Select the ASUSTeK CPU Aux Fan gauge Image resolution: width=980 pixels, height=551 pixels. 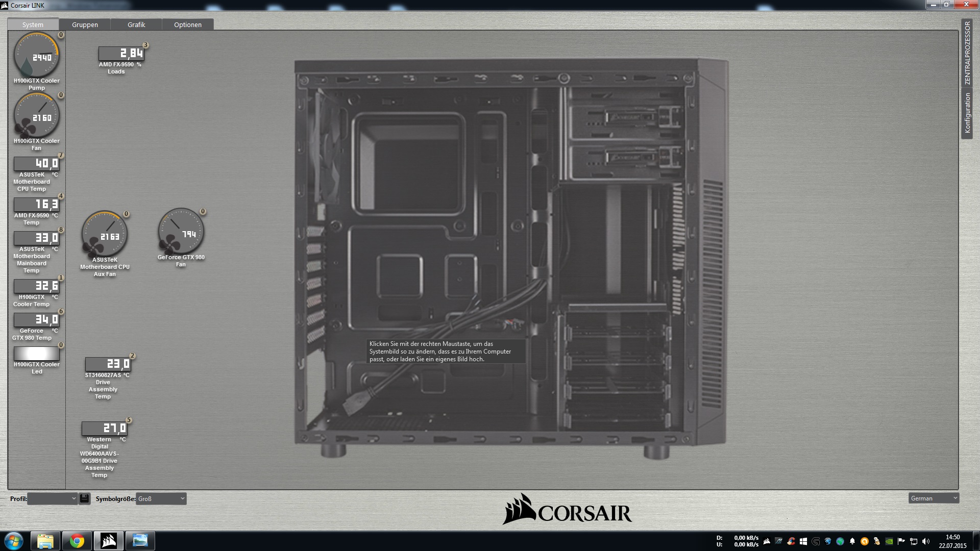click(105, 234)
